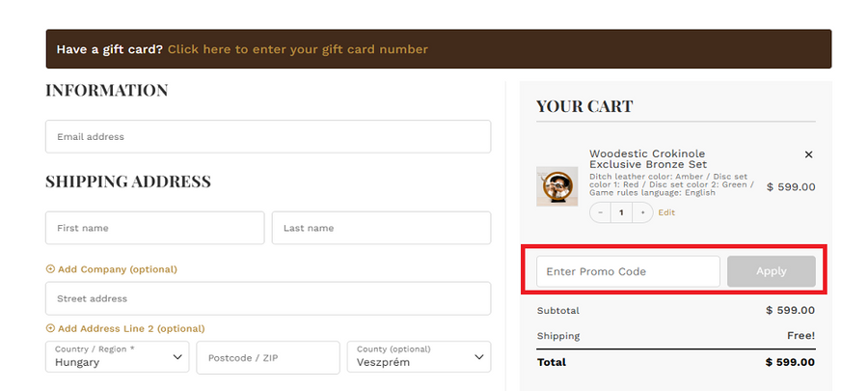Remove the Woodestic Crokinole set from cart

pyautogui.click(x=808, y=154)
